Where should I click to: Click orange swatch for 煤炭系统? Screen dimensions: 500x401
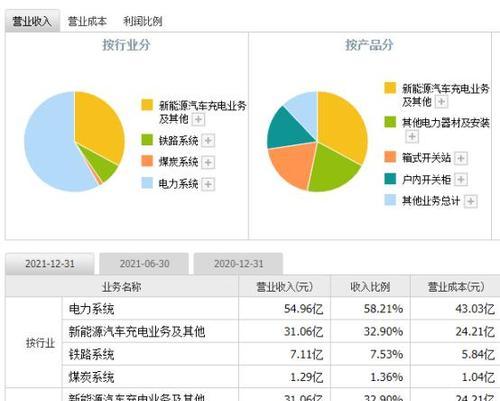(147, 161)
